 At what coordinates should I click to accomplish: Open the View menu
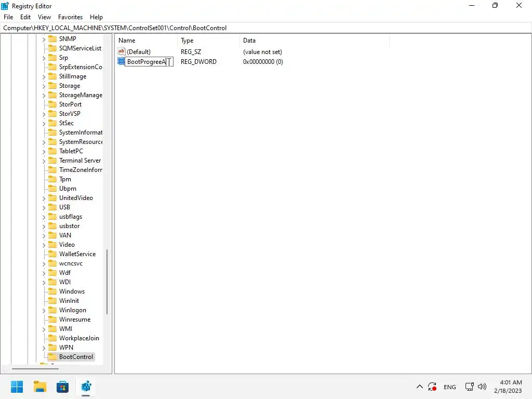click(44, 17)
